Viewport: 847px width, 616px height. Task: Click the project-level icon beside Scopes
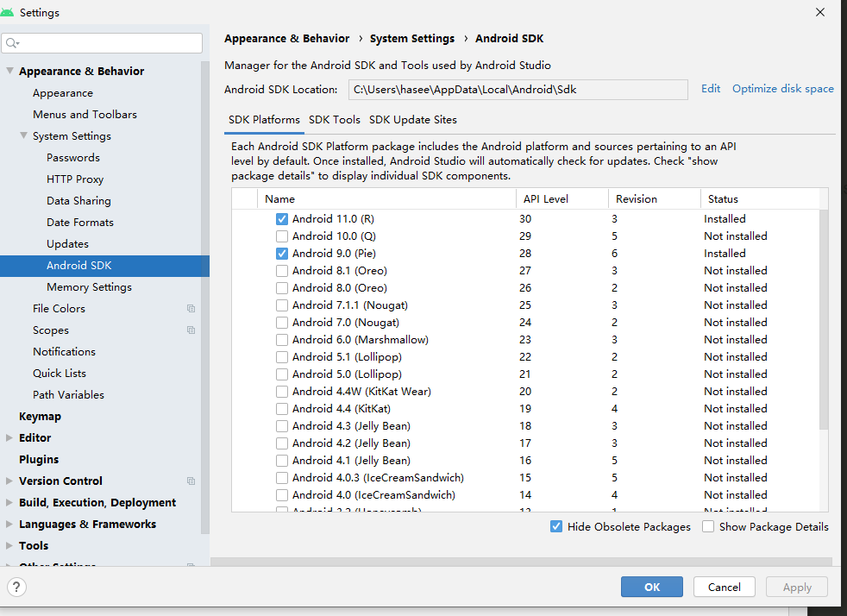[191, 330]
